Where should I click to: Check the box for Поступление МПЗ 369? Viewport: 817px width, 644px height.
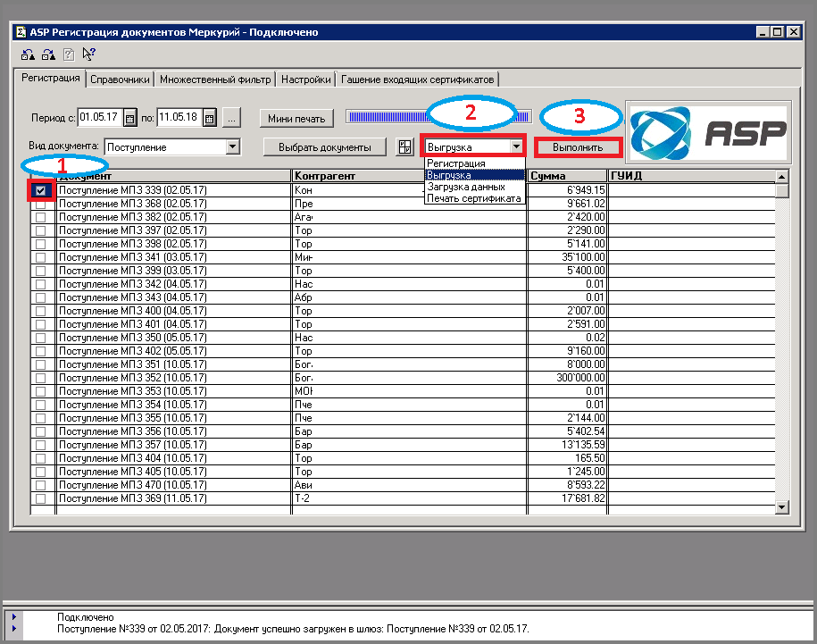[x=41, y=498]
